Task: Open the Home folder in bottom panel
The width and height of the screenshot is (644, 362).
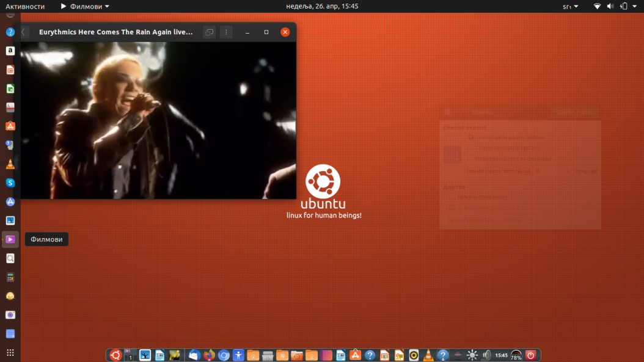Action: tap(253, 355)
